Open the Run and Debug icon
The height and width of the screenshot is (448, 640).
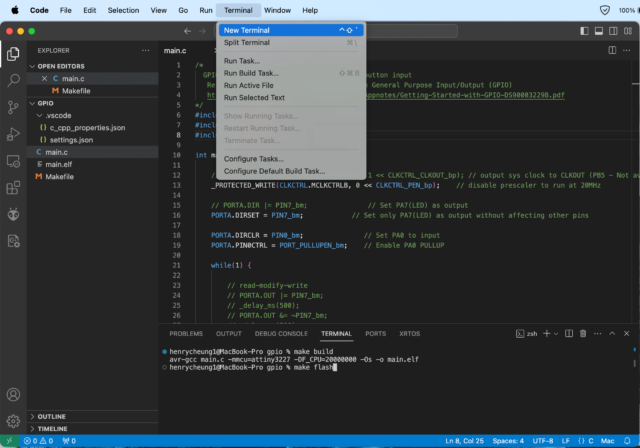[x=13, y=134]
